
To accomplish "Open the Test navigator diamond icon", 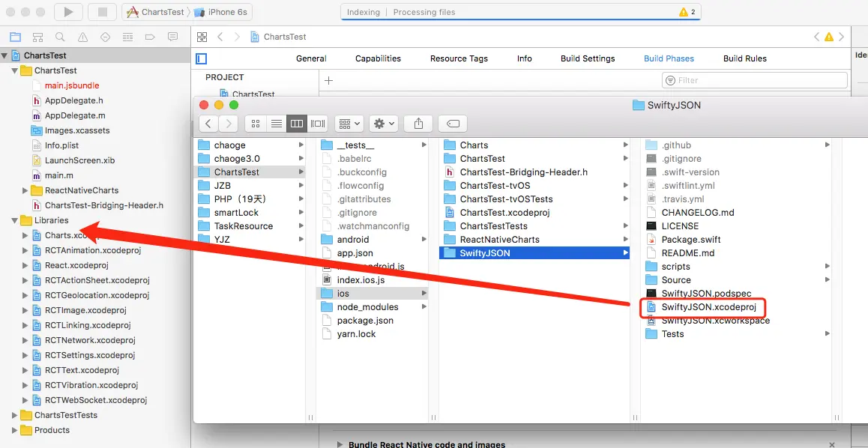I will [x=105, y=37].
